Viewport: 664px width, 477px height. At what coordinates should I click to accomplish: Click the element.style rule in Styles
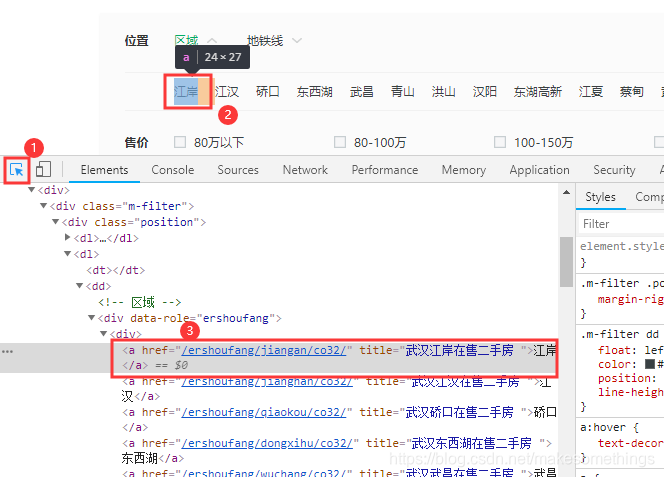point(622,246)
